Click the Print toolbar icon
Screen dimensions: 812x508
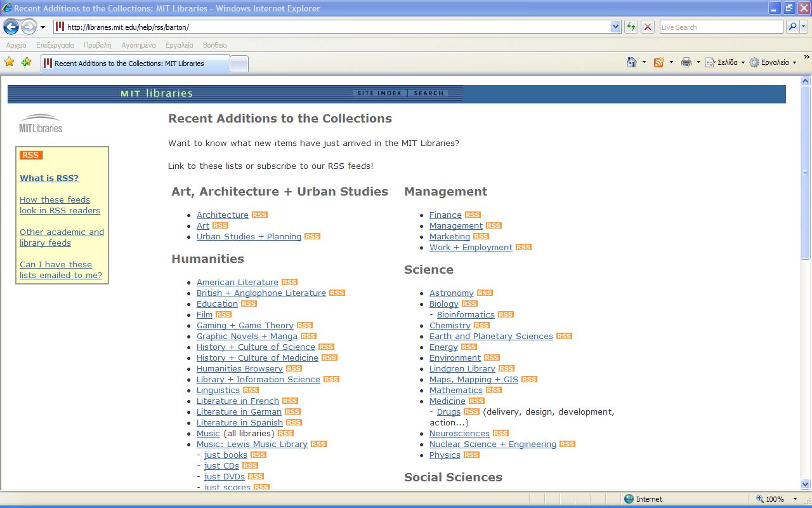click(x=686, y=62)
